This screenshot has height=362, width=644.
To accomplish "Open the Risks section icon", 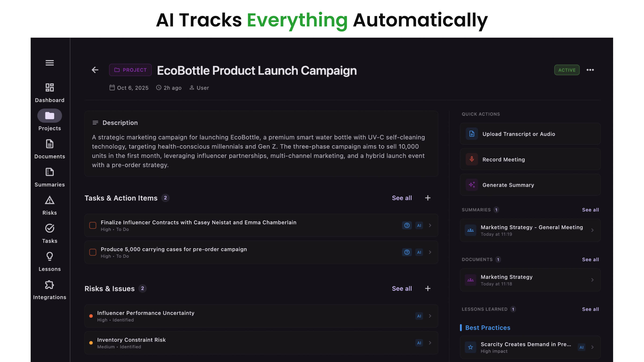I will click(50, 200).
